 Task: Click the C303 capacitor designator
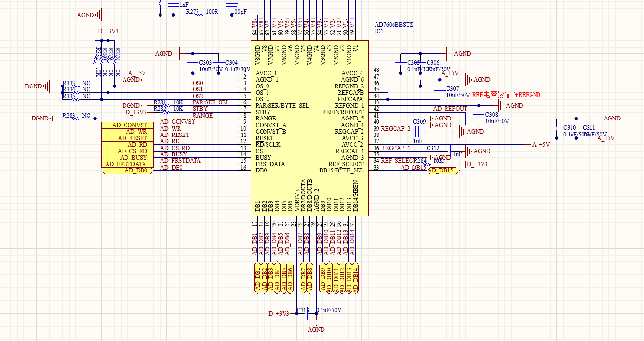pyautogui.click(x=205, y=63)
